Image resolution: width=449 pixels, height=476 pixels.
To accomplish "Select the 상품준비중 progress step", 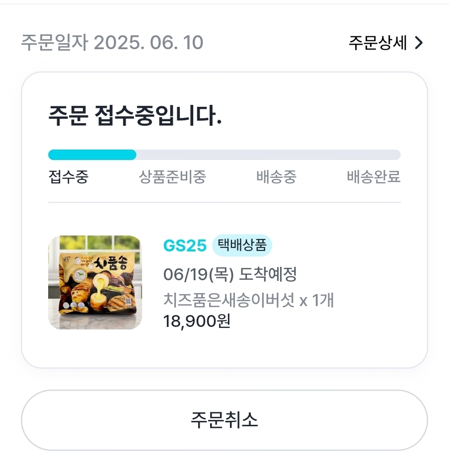I will point(172,177).
